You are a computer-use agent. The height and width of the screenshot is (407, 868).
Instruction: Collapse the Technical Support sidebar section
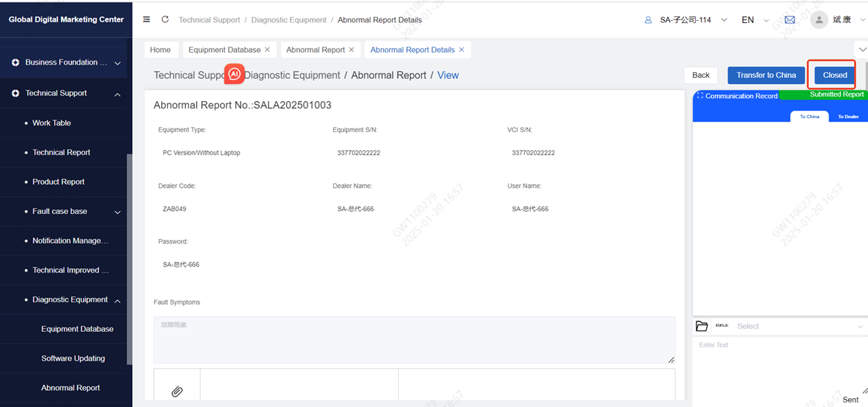117,94
